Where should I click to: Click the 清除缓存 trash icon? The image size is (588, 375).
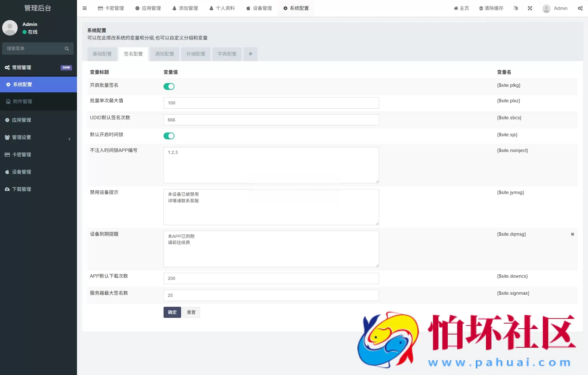tap(481, 8)
